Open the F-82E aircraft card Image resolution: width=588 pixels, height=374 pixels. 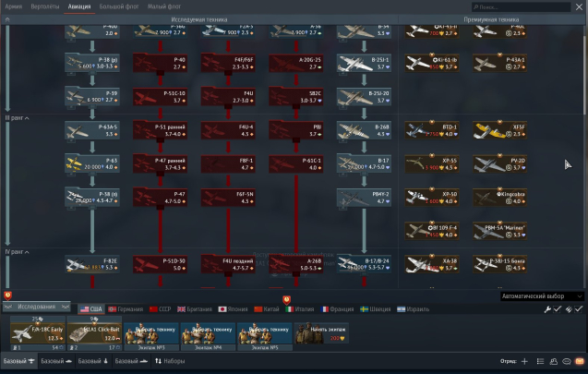91,264
